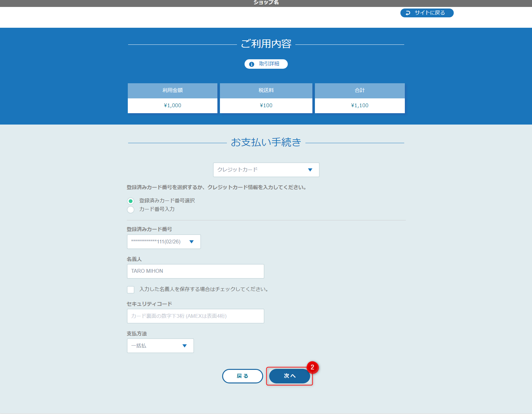Click the 利用金額 column header
This screenshot has width=532, height=414.
[x=172, y=90]
